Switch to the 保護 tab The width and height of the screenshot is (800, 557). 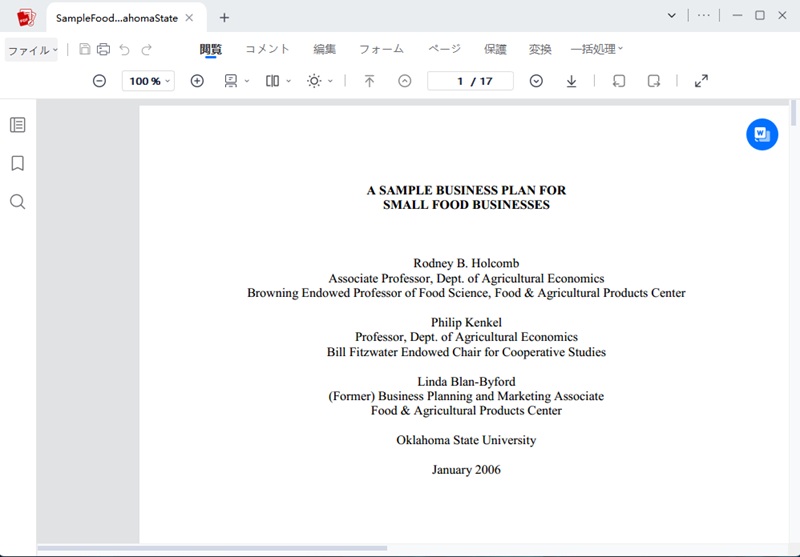click(495, 49)
